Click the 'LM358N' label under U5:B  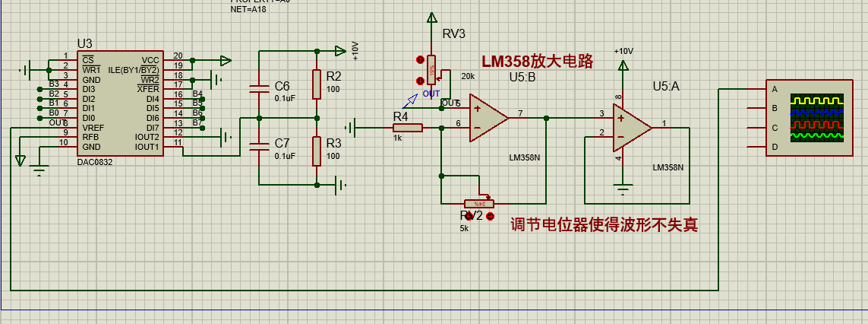point(524,157)
